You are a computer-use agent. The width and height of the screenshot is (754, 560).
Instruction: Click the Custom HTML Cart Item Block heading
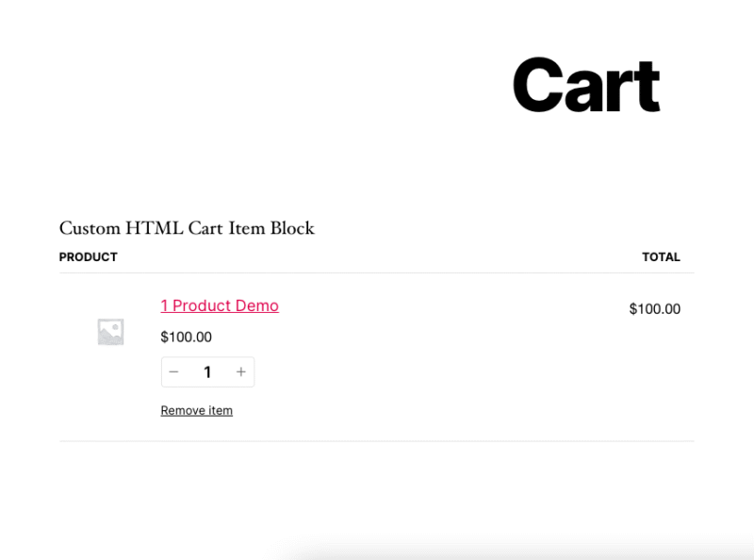click(x=188, y=228)
